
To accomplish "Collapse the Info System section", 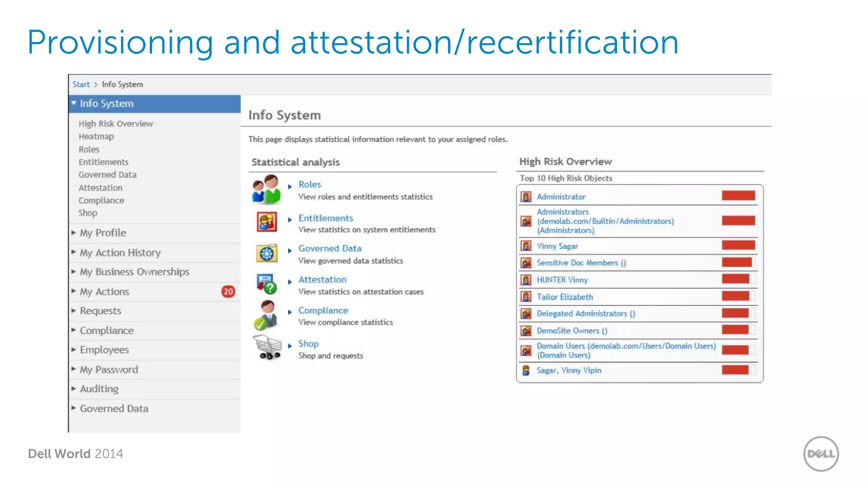I will coord(74,103).
